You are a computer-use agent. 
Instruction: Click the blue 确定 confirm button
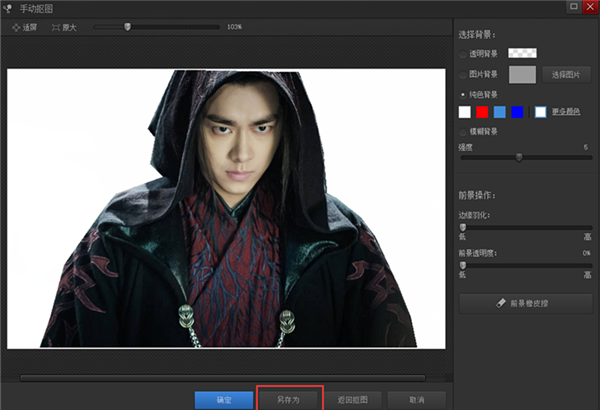(x=224, y=399)
